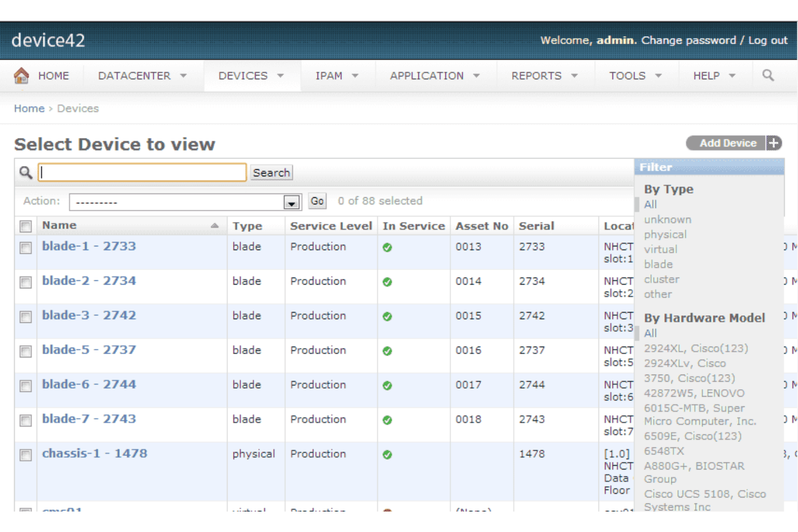
Task: Click the Change password link
Action: (x=689, y=40)
